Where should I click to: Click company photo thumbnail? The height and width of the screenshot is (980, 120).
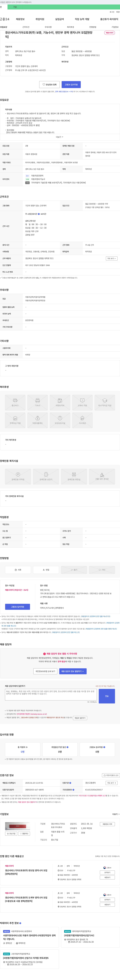coord(18,826)
